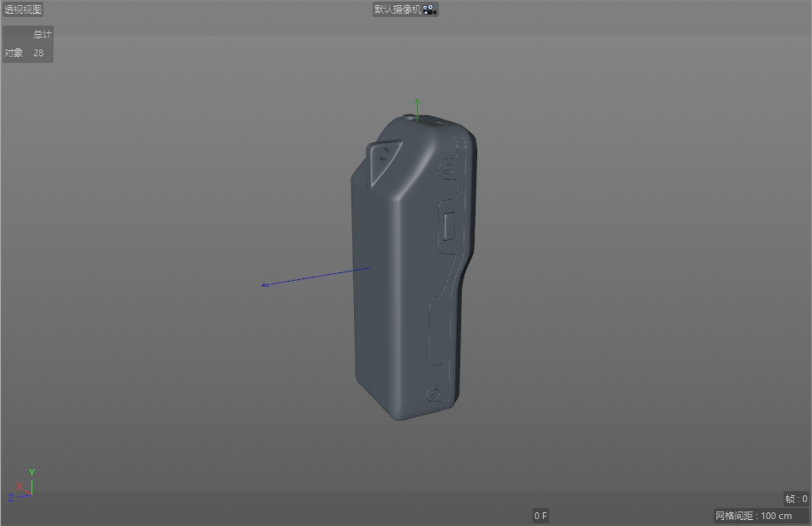Viewport: 812px width, 526px height.
Task: Click the 默认摄像机 camera label
Action: pyautogui.click(x=398, y=9)
